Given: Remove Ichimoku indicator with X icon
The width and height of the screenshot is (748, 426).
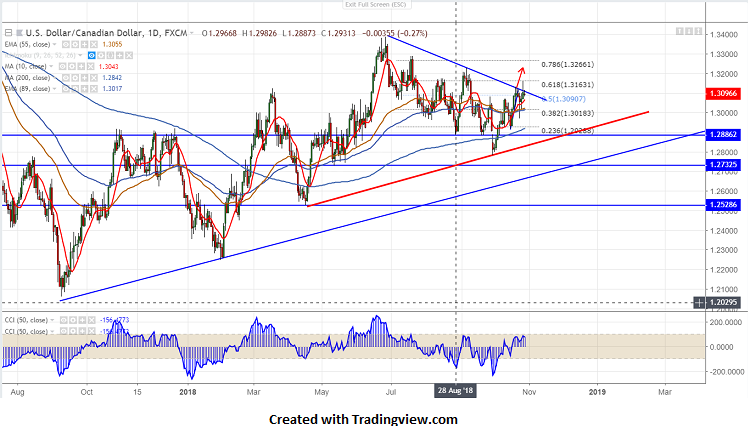Looking at the screenshot, I should coord(129,55).
